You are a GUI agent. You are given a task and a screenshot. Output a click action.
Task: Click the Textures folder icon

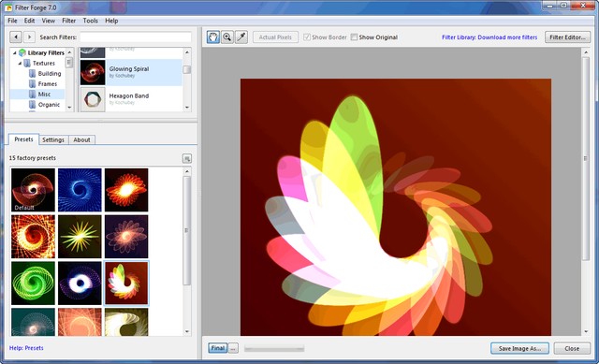27,63
